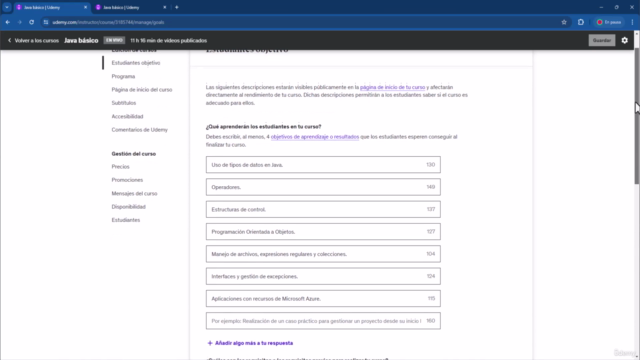
Task: Open Estudiantes objetivo sidebar section
Action: (x=136, y=63)
